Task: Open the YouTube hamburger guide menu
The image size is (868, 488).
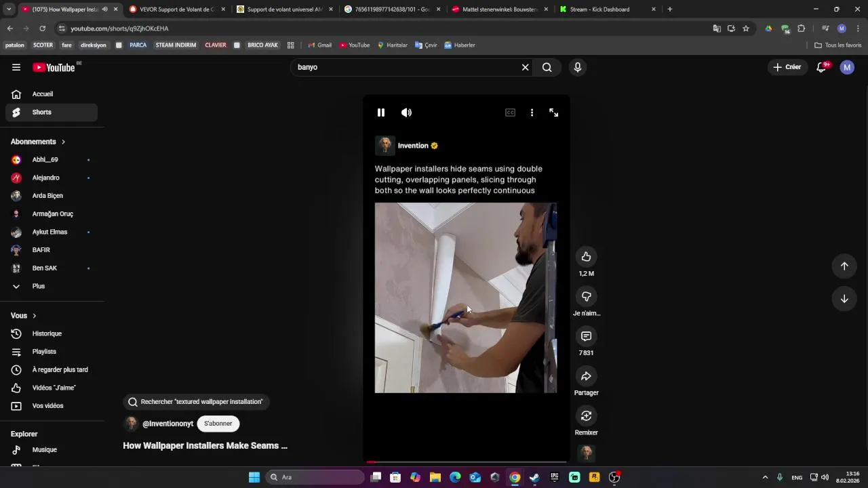Action: [x=16, y=67]
